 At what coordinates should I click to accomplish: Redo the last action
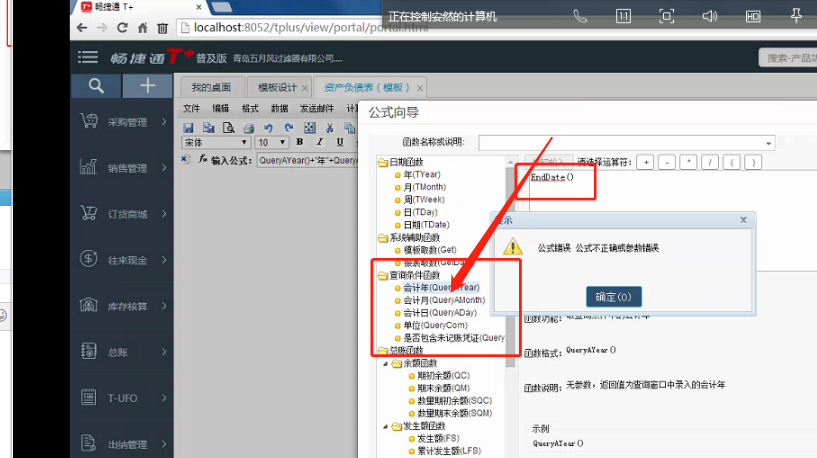click(289, 128)
